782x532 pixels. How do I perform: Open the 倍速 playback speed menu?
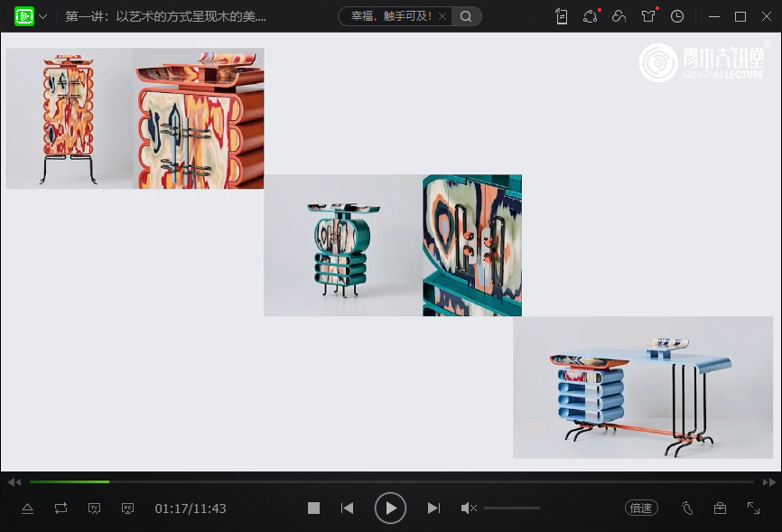(641, 508)
